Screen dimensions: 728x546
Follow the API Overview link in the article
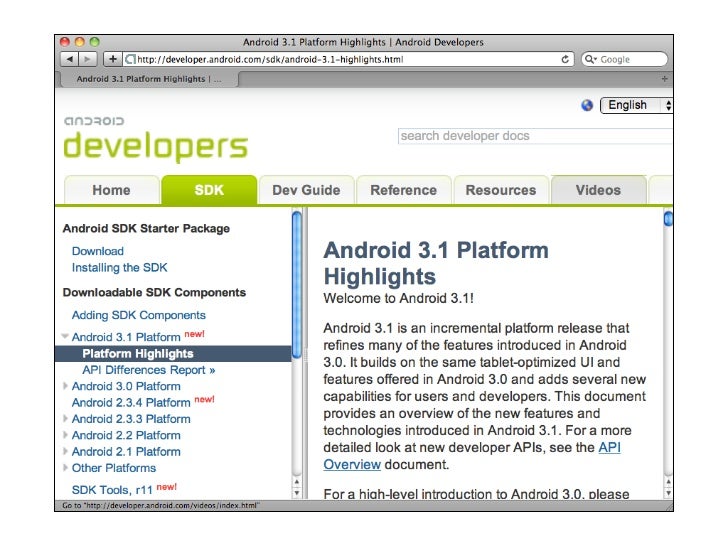[x=609, y=447]
